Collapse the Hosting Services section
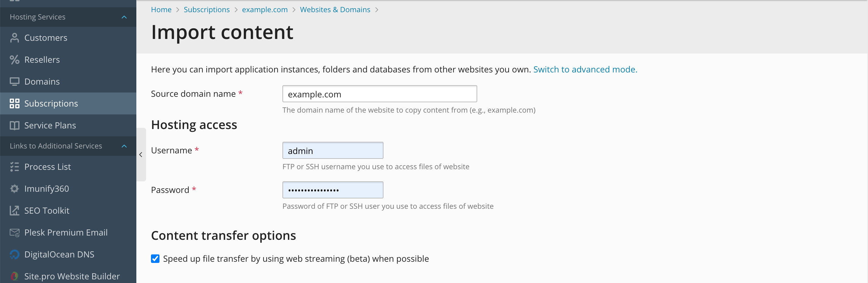The height and width of the screenshot is (283, 868). [x=124, y=17]
